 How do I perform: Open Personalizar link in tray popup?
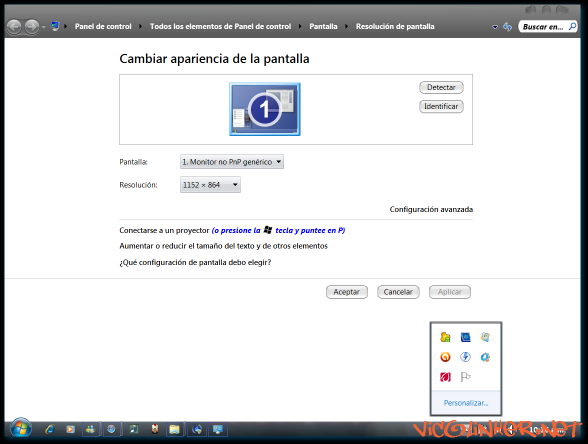466,403
